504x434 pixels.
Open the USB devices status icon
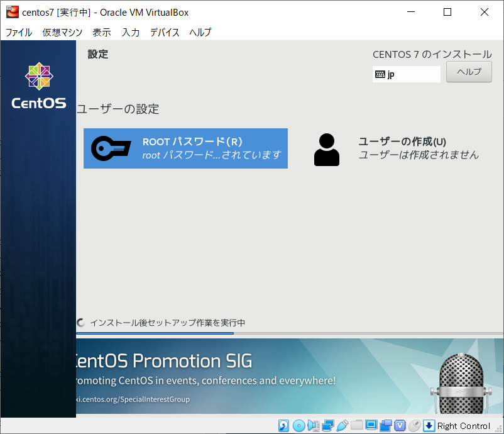point(342,426)
